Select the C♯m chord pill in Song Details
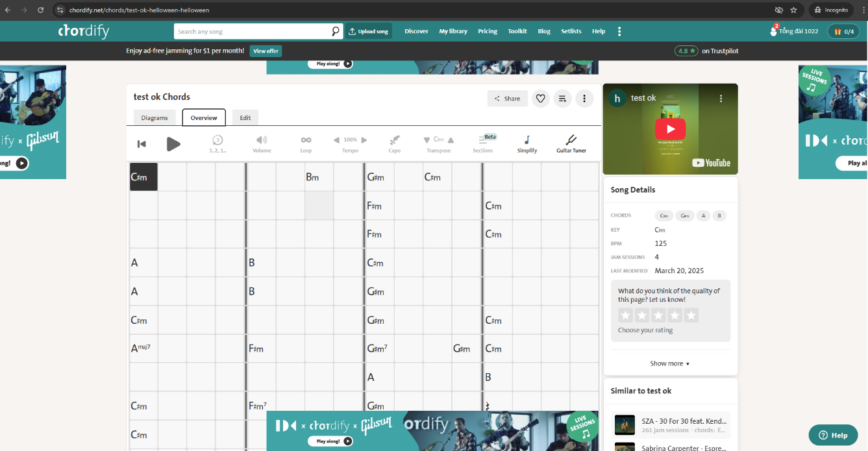 (664, 215)
